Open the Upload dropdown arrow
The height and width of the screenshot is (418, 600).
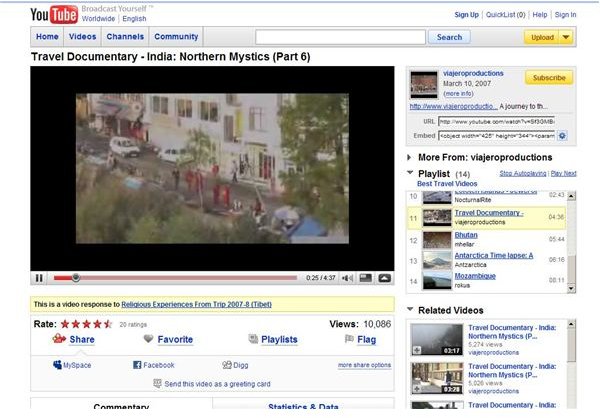point(566,37)
